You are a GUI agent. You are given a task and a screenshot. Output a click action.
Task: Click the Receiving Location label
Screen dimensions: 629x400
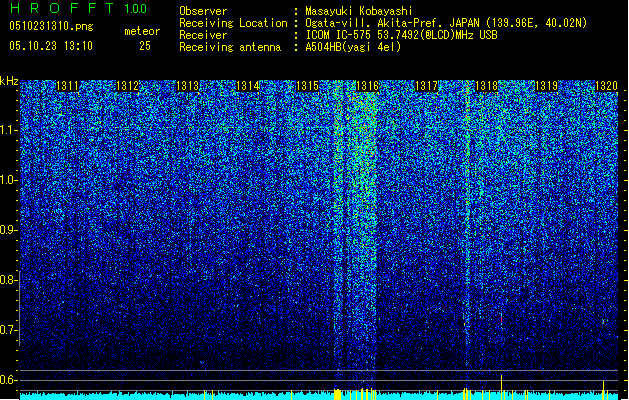[233, 23]
